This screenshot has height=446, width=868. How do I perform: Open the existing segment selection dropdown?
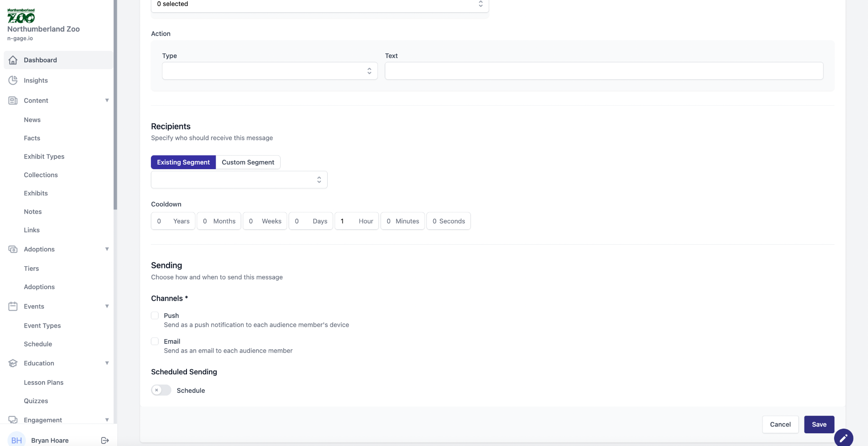pyautogui.click(x=239, y=180)
